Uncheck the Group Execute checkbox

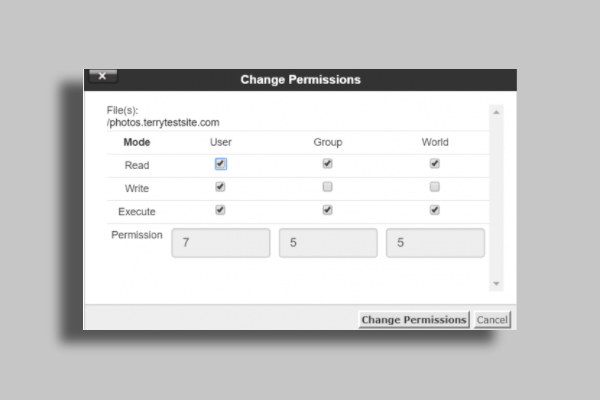(327, 210)
